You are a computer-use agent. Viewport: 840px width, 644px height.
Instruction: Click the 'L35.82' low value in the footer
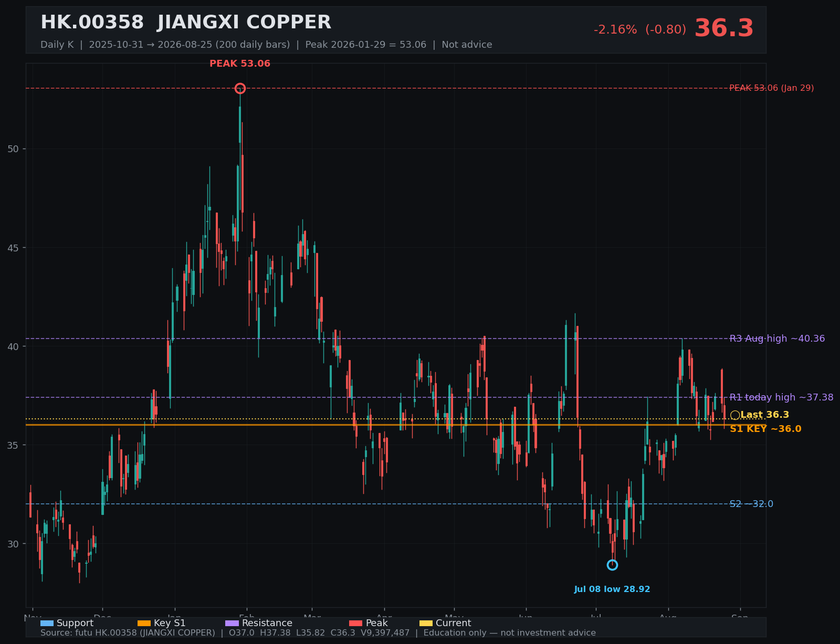tap(311, 633)
